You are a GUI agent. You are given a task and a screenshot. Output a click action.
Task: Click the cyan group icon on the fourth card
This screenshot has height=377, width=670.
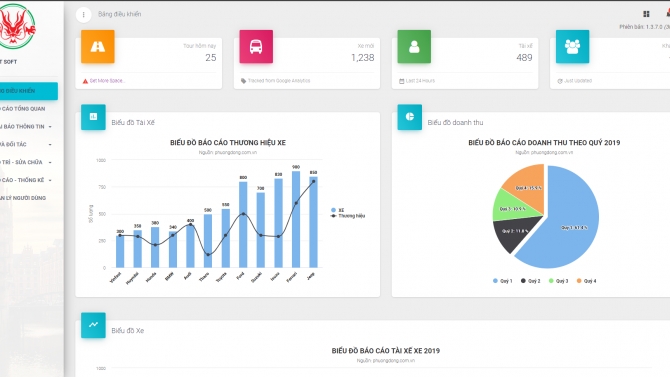(572, 47)
